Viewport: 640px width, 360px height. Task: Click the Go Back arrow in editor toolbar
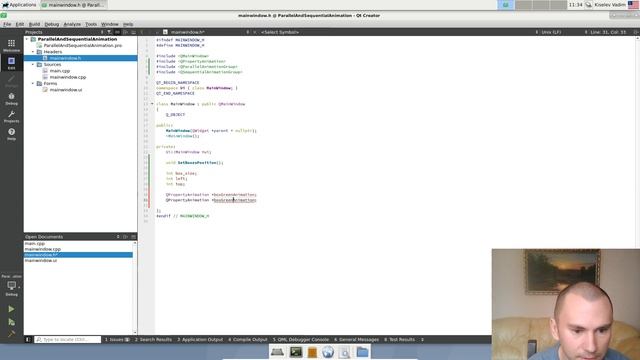coord(142,32)
